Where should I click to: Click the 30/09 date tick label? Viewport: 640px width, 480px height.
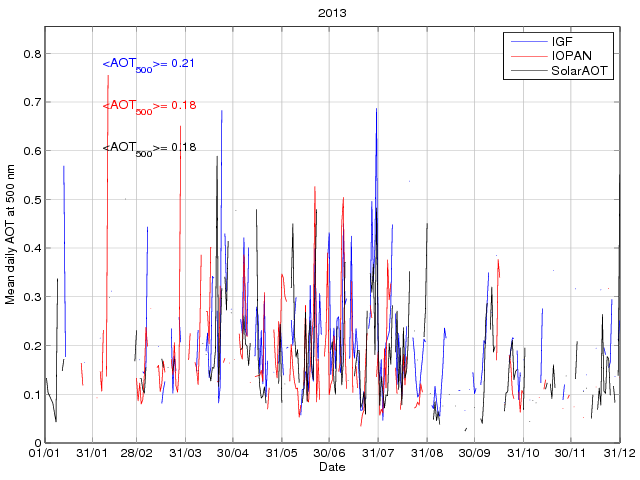pyautogui.click(x=474, y=453)
